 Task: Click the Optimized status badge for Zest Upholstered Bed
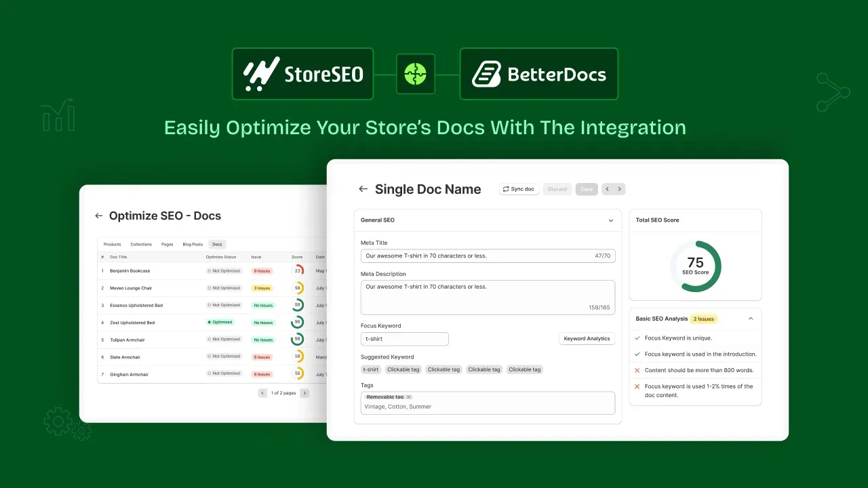221,323
